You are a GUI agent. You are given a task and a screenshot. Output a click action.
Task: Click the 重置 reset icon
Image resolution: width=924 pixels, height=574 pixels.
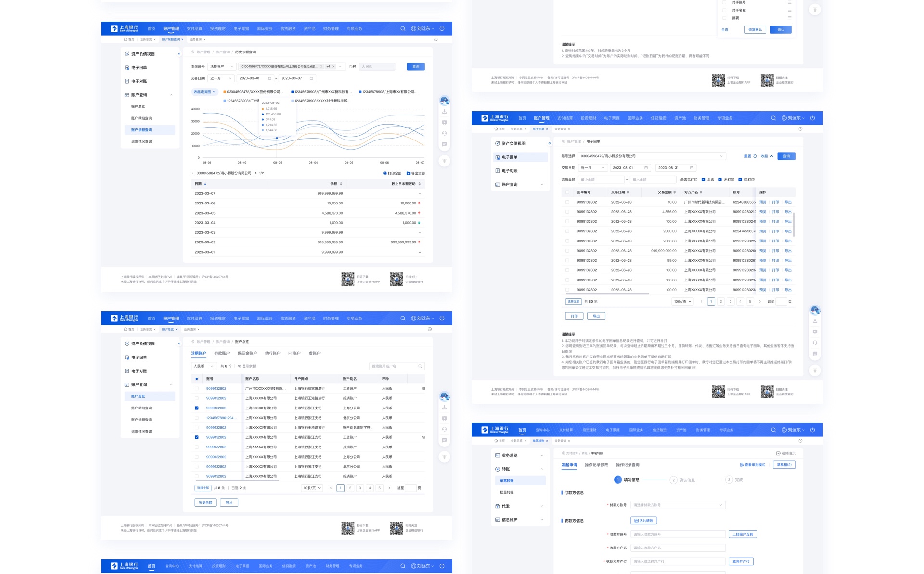(x=755, y=156)
